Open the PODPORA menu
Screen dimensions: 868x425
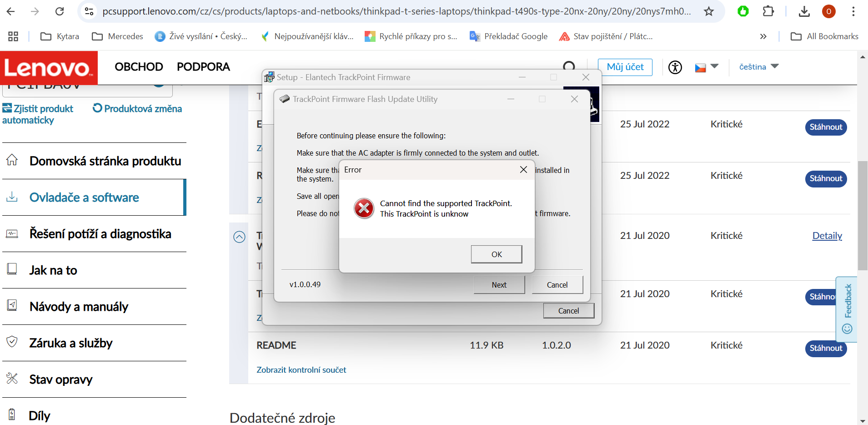pos(203,67)
